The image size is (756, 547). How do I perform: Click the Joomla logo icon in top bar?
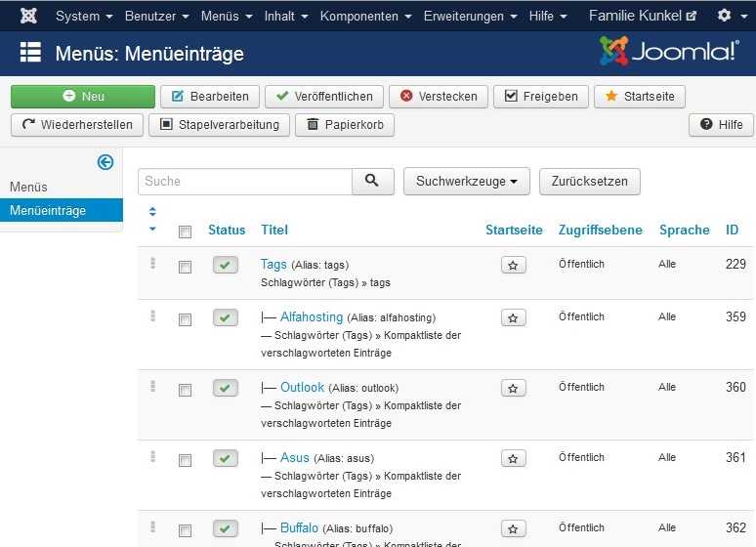[x=29, y=16]
